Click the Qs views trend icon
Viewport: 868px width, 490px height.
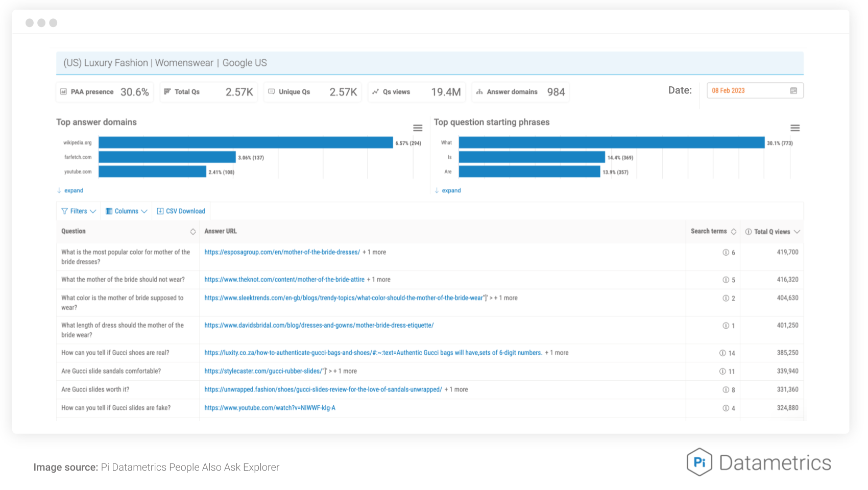(x=376, y=91)
